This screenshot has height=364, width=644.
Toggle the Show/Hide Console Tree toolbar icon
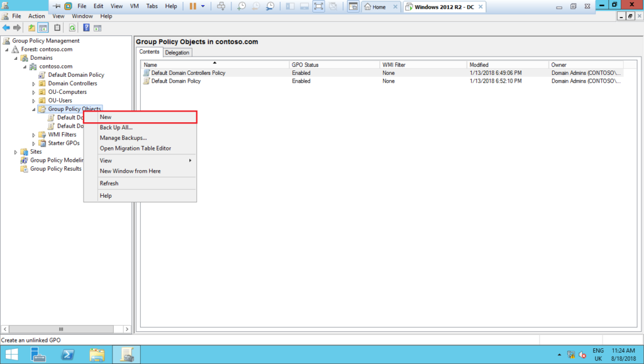tap(43, 28)
